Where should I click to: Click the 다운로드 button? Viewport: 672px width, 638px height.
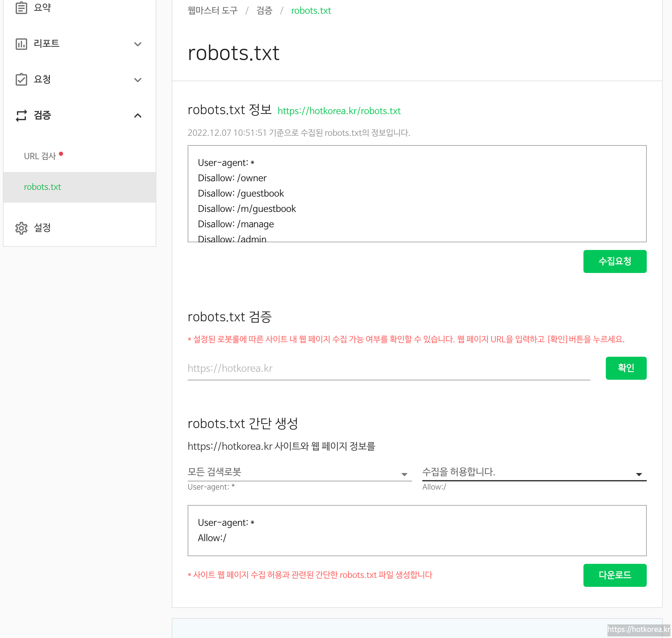click(614, 575)
